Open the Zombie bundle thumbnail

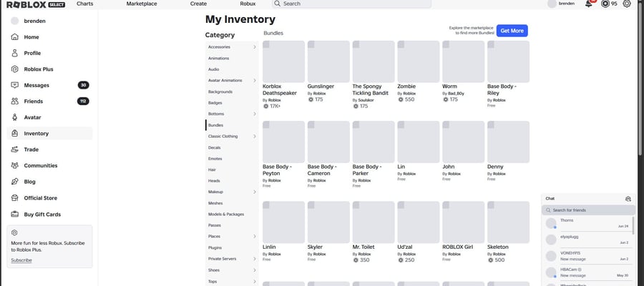point(419,61)
